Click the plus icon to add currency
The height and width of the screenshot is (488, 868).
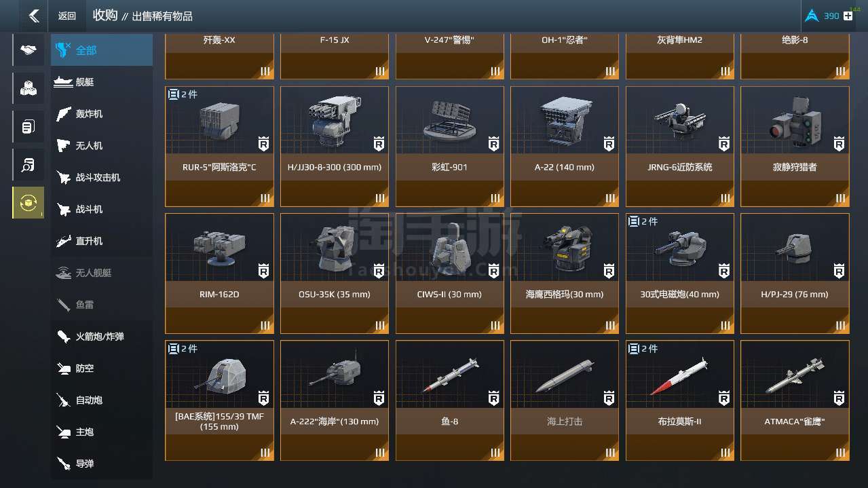click(848, 16)
